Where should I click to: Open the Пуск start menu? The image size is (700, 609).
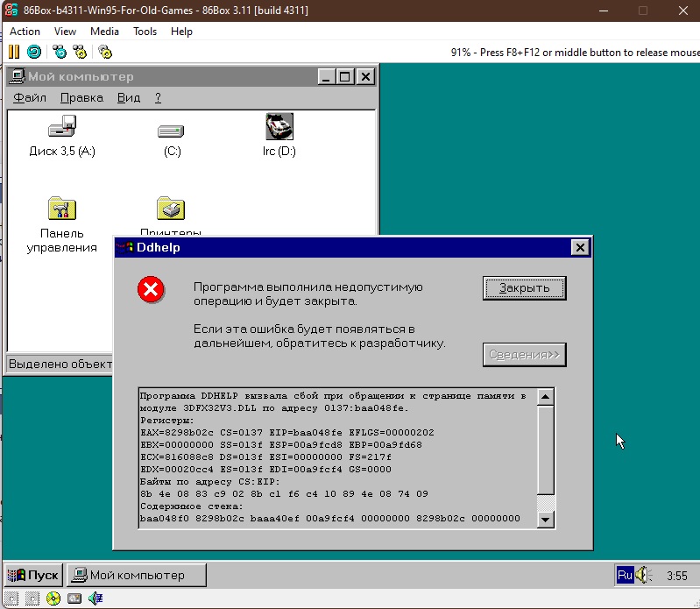click(x=34, y=575)
